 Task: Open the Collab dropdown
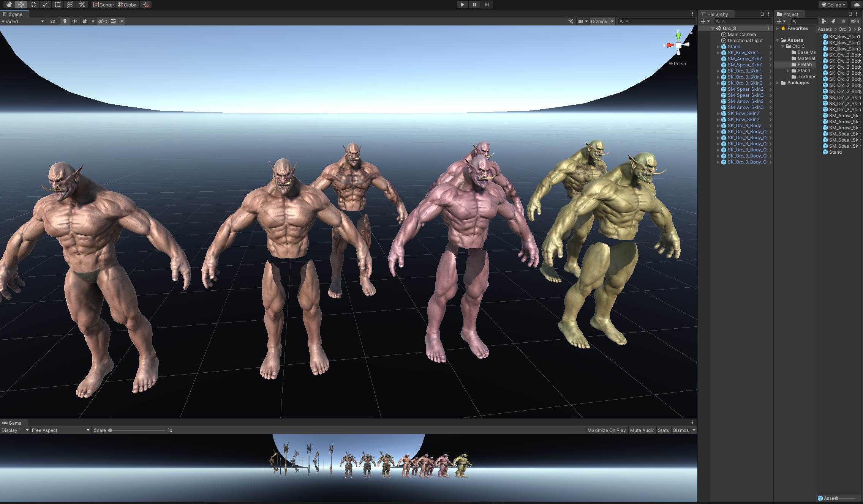833,5
